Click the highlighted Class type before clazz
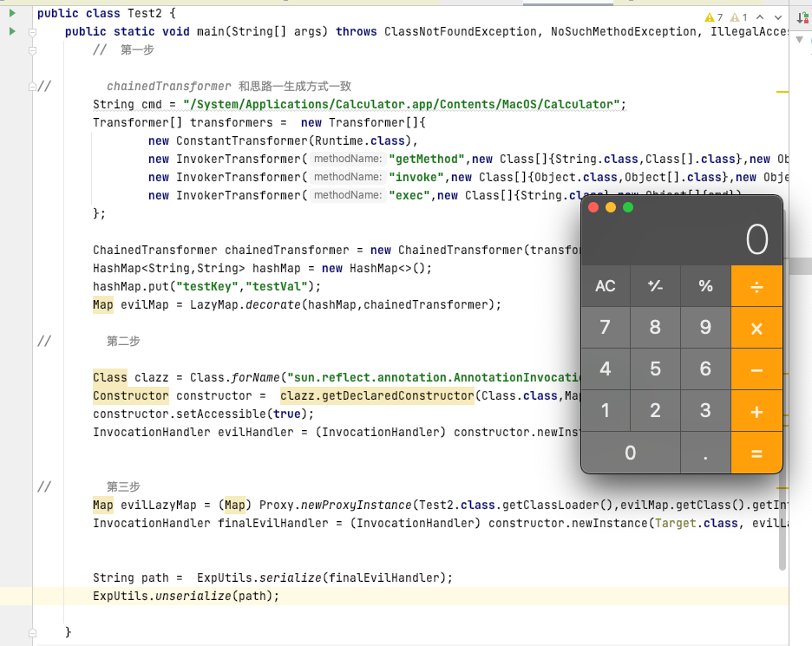812x646 pixels. [110, 378]
